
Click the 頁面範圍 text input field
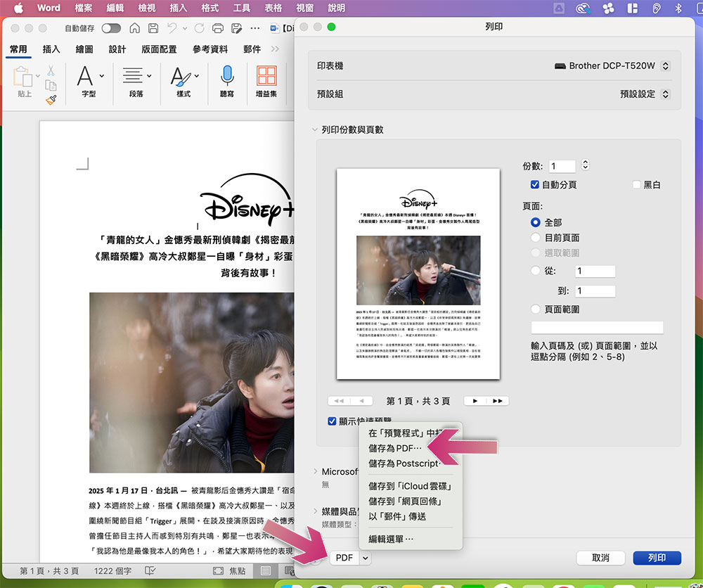[x=597, y=328]
